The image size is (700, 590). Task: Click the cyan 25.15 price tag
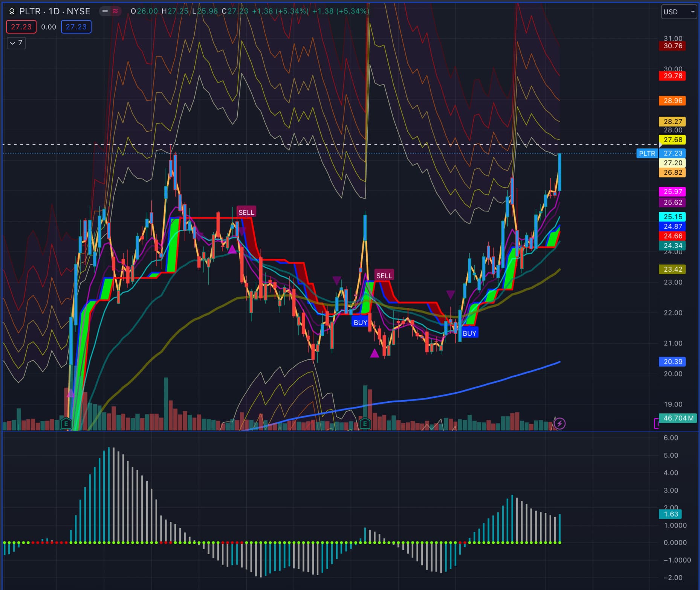673,217
